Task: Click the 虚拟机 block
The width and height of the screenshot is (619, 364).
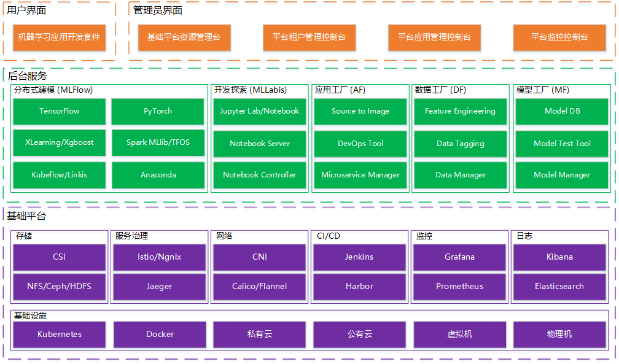Action: point(459,335)
